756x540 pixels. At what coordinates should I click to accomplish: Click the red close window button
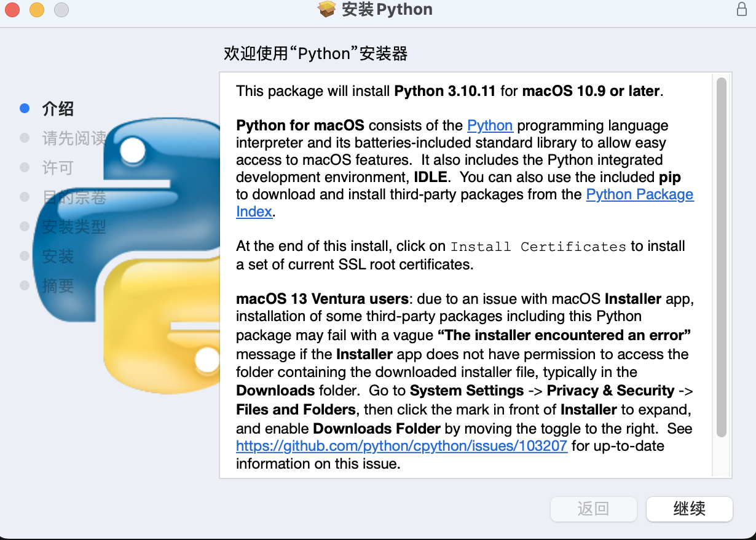[x=12, y=10]
